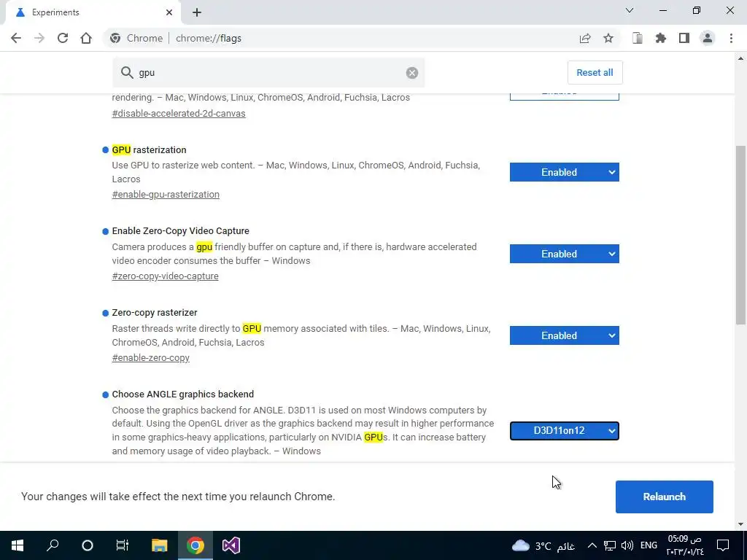Click the scrollbar up arrow at top
Screen dimensions: 747x560
[740, 58]
